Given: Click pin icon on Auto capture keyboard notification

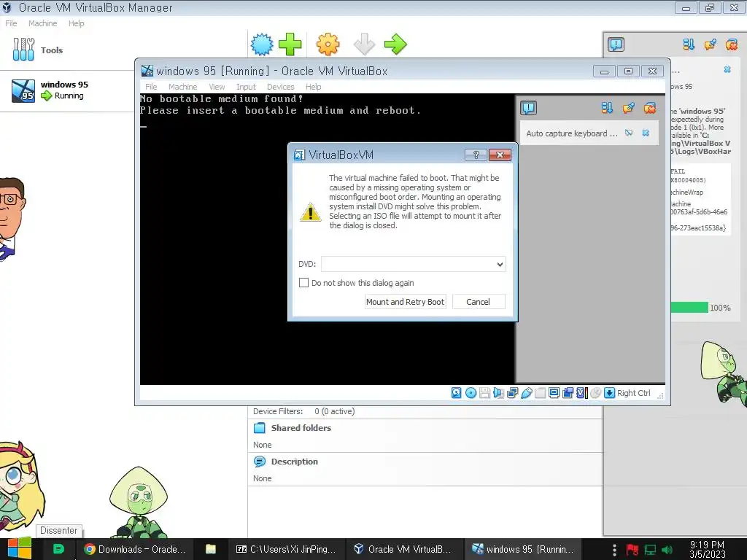Looking at the screenshot, I should pyautogui.click(x=629, y=133).
